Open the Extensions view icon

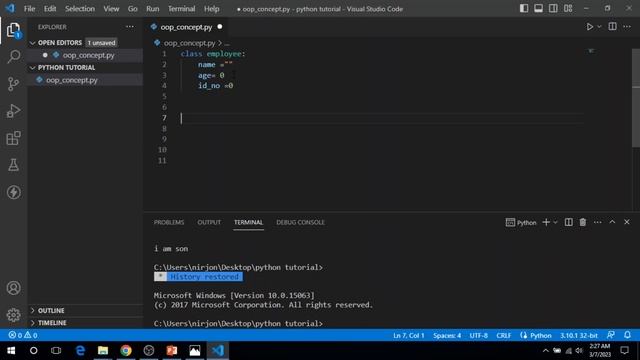[x=13, y=138]
